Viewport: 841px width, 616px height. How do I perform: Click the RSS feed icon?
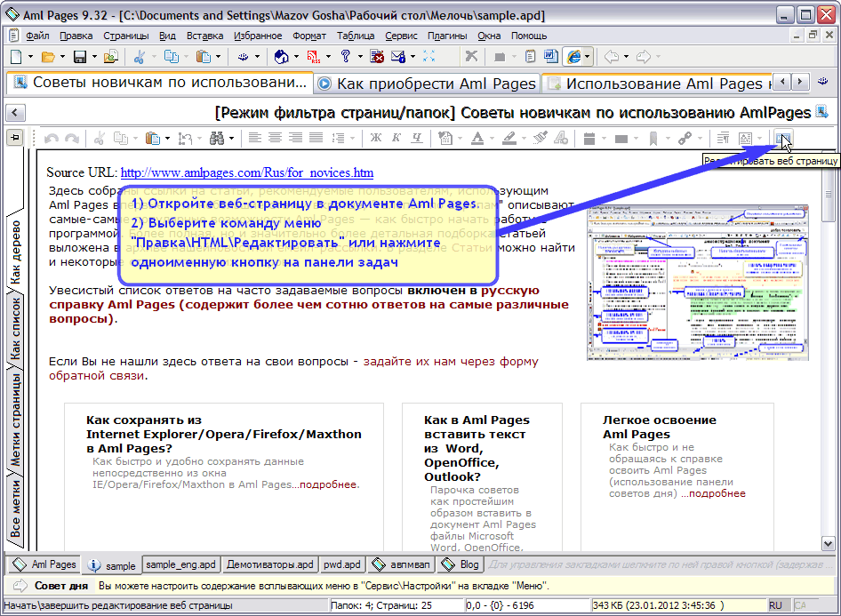(x=313, y=56)
